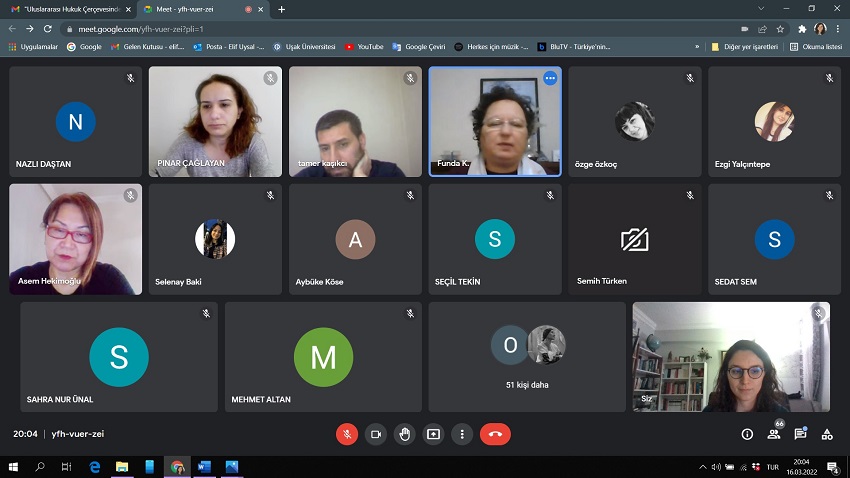Unmute the microphone in the call controls
This screenshot has width=850, height=478.
pos(347,434)
